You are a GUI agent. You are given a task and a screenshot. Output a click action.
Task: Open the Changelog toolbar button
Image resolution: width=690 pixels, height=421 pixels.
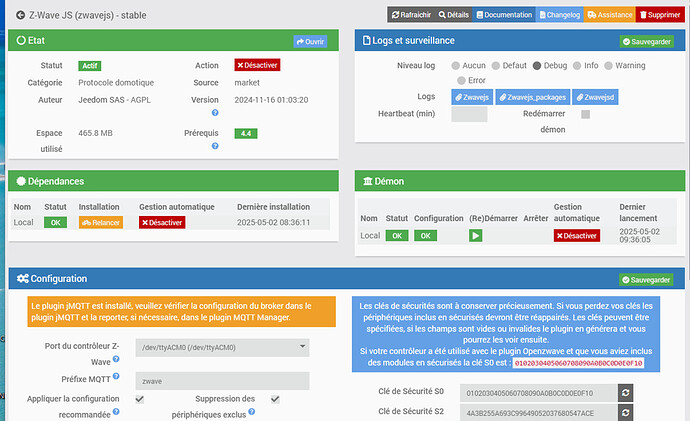click(560, 15)
